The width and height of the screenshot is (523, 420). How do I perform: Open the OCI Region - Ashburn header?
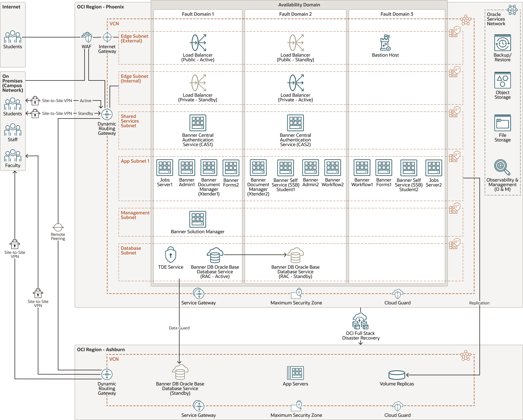(x=100, y=349)
